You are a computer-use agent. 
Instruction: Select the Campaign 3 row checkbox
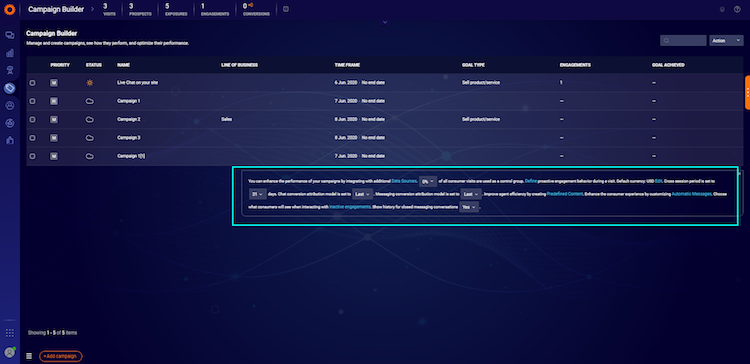pyautogui.click(x=33, y=138)
